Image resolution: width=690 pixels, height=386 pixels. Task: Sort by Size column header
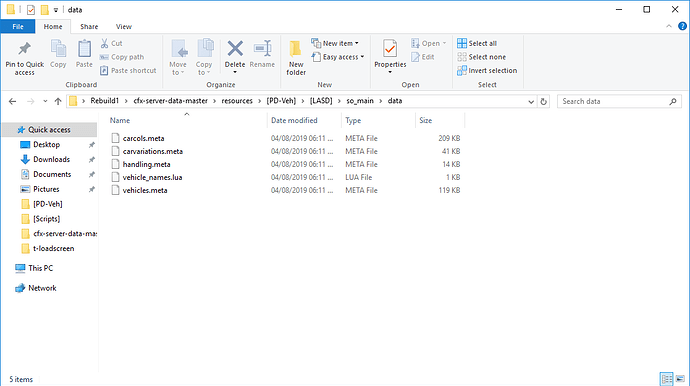click(426, 120)
